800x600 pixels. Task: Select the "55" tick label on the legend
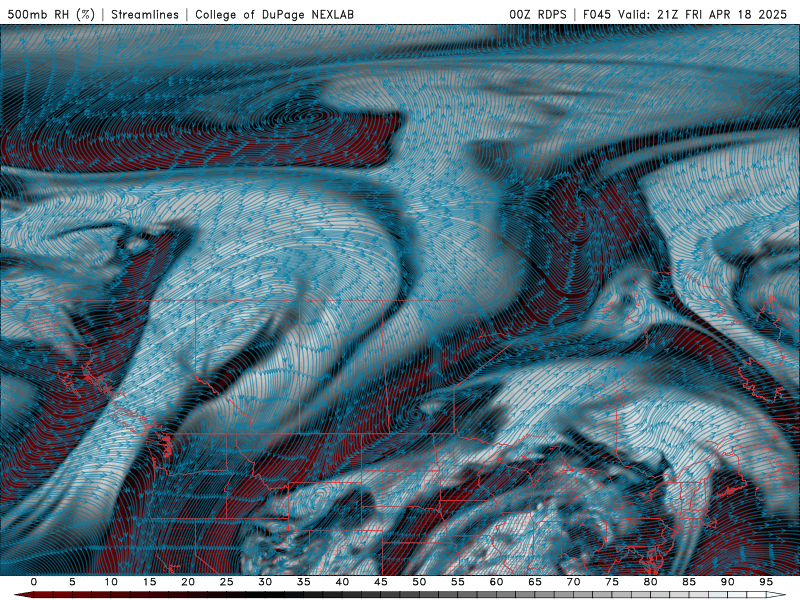click(458, 582)
